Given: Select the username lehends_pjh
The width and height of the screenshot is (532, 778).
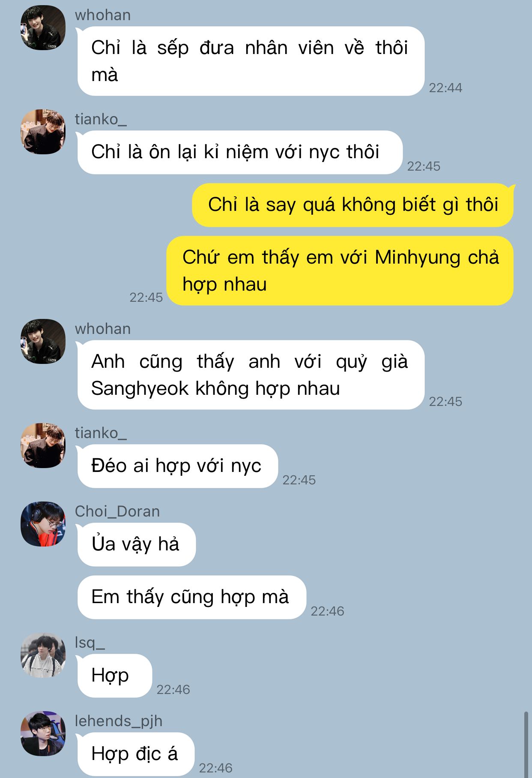Looking at the screenshot, I should click(119, 721).
